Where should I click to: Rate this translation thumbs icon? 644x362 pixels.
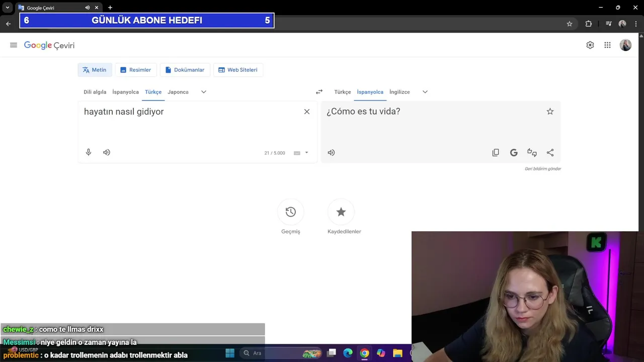click(532, 152)
